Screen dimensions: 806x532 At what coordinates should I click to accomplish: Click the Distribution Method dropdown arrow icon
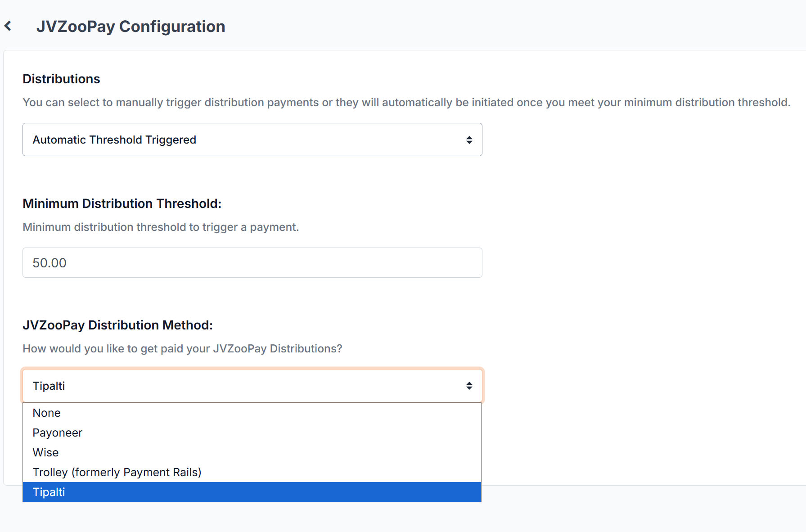[x=469, y=386]
